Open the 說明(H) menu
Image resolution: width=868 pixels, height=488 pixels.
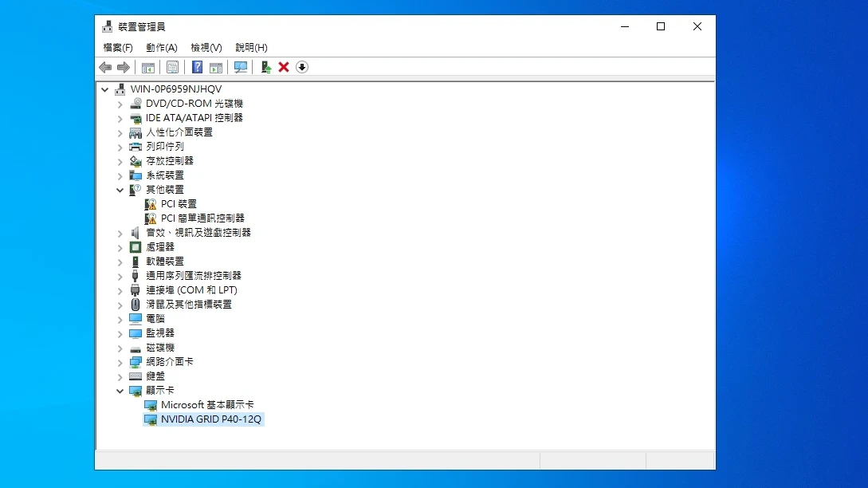251,48
